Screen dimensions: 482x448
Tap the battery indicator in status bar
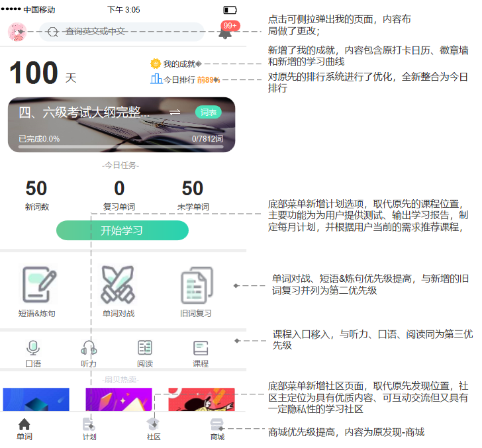[x=230, y=10]
